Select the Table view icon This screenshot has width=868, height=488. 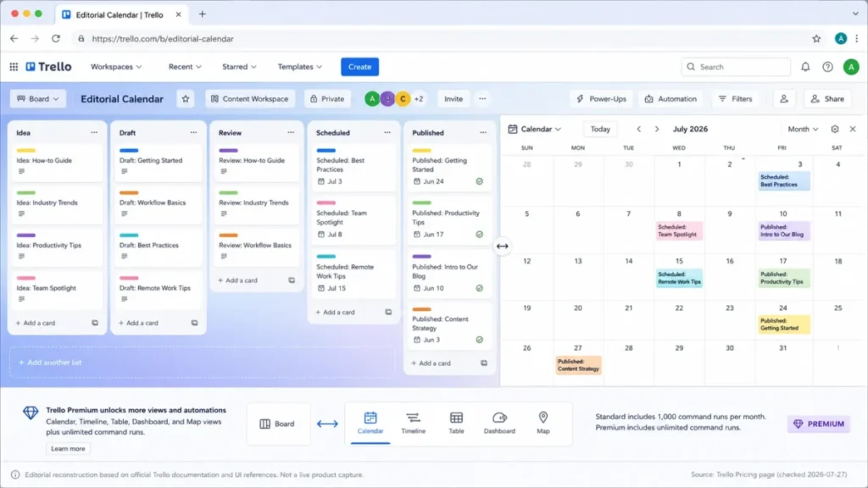tap(456, 423)
